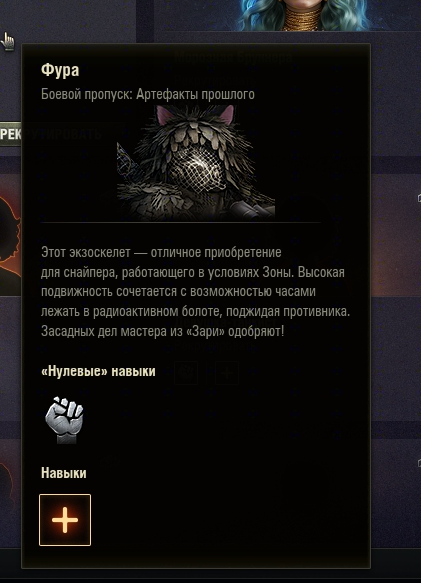Click the exoskeleton description paragraph

(x=196, y=292)
